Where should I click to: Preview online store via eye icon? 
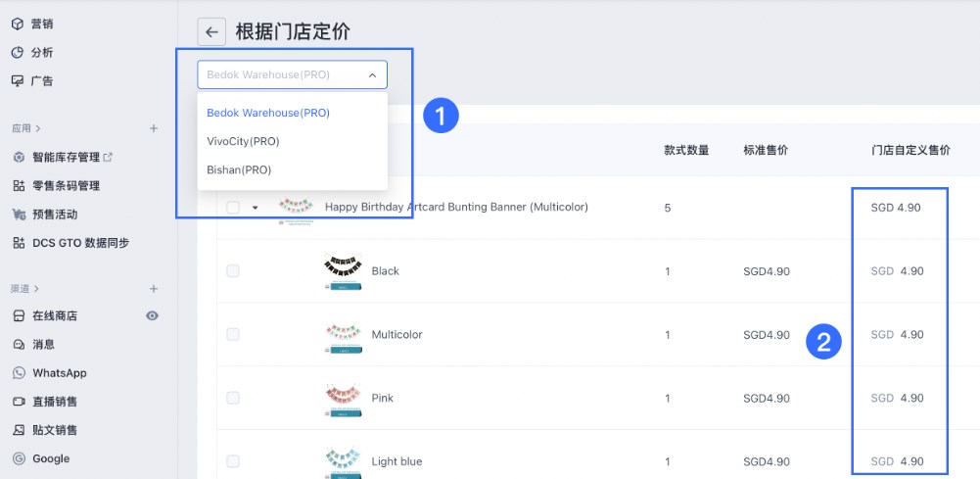coord(152,315)
